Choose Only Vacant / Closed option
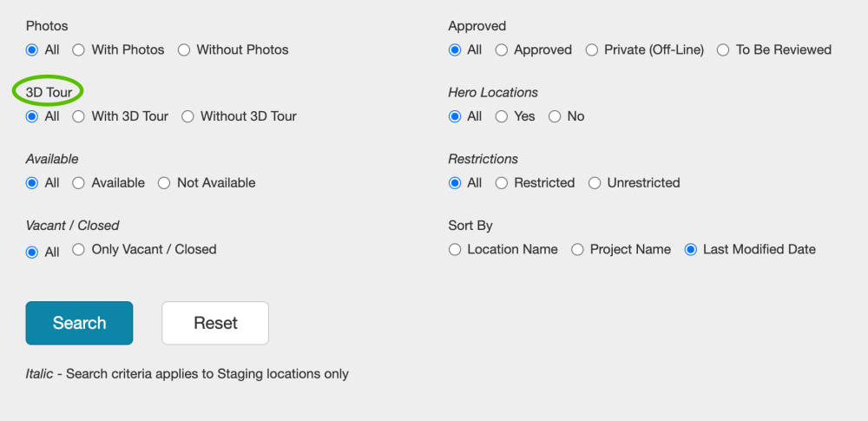Screen dimensions: 868x421 [78, 250]
